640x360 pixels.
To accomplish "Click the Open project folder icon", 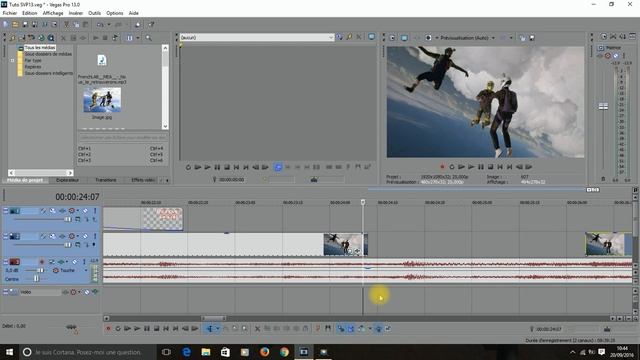I will pyautogui.click(x=15, y=24).
